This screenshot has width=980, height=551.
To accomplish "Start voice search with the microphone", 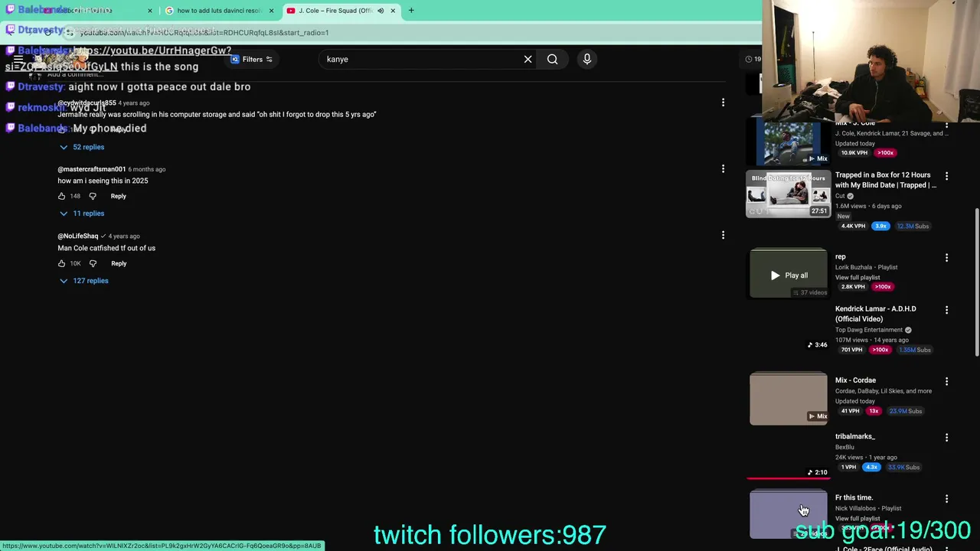I will [587, 59].
